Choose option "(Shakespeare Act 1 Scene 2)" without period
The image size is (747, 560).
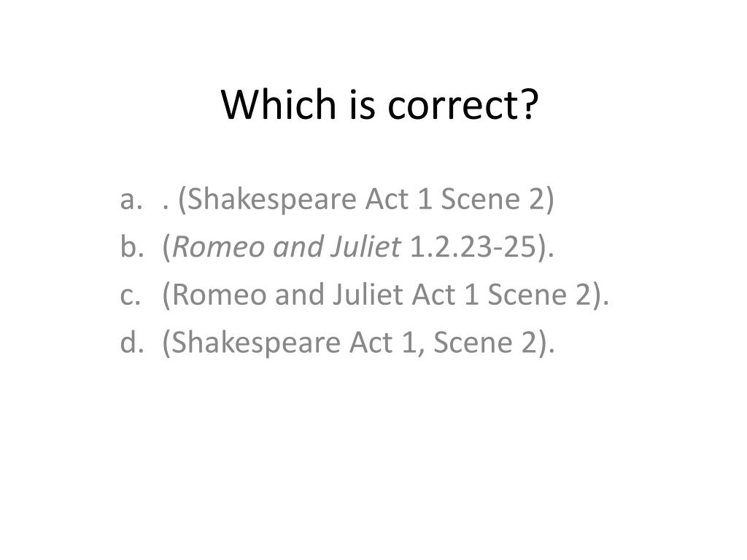point(366,199)
